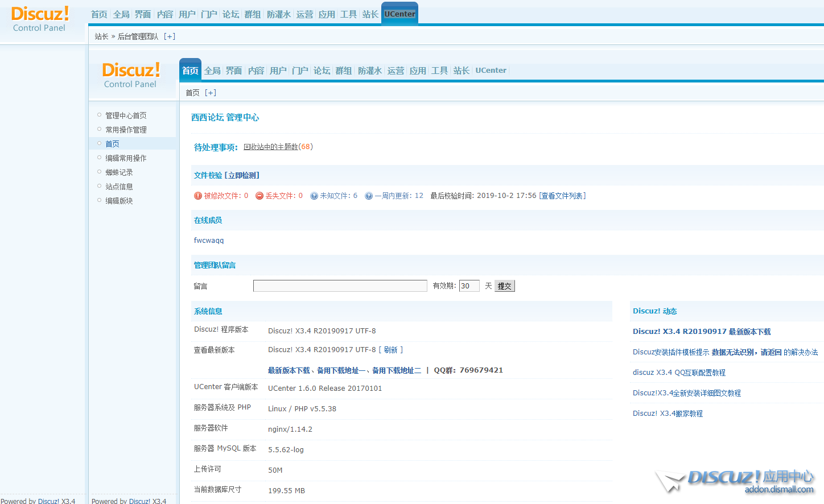Click the red 被修改文件 warning icon
The width and height of the screenshot is (824, 504).
tap(198, 196)
